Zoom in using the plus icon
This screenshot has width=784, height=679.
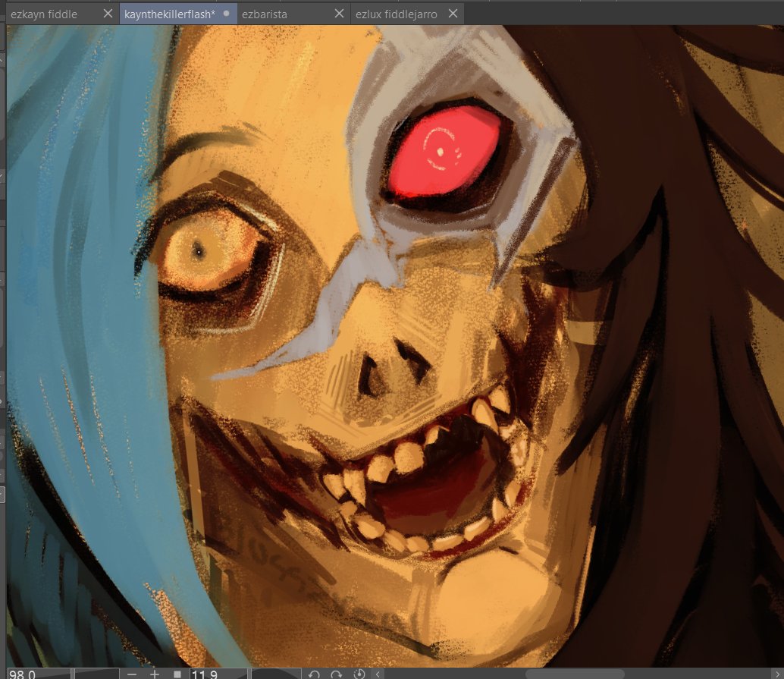pos(154,674)
